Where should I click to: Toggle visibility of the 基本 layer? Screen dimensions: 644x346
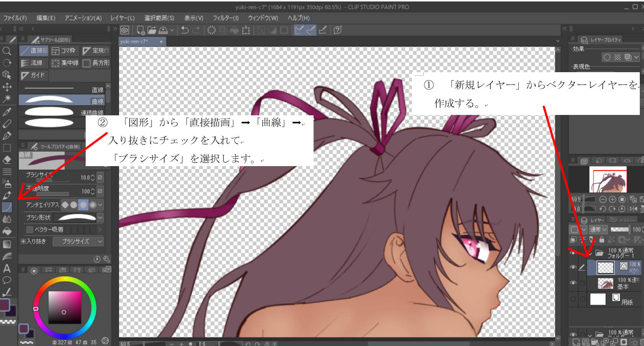tap(572, 283)
